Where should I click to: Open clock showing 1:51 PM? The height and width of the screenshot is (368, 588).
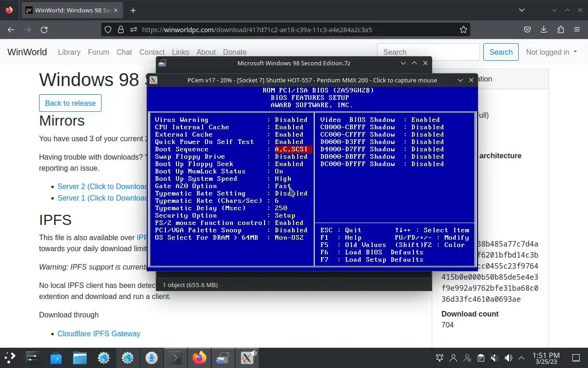point(546,358)
